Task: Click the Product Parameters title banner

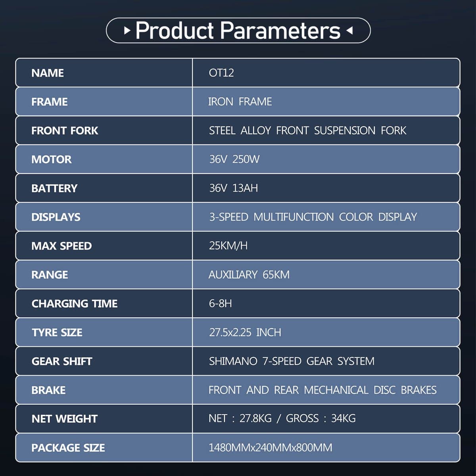Action: [x=238, y=30]
